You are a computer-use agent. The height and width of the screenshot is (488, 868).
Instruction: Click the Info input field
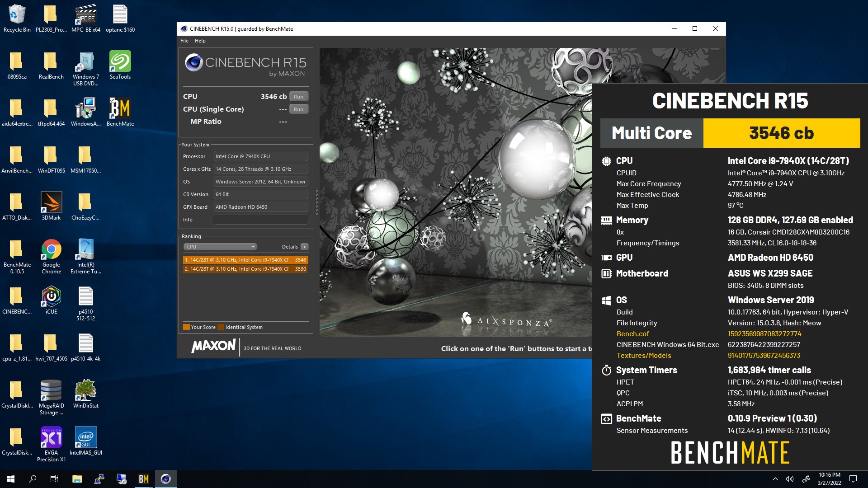(x=261, y=220)
